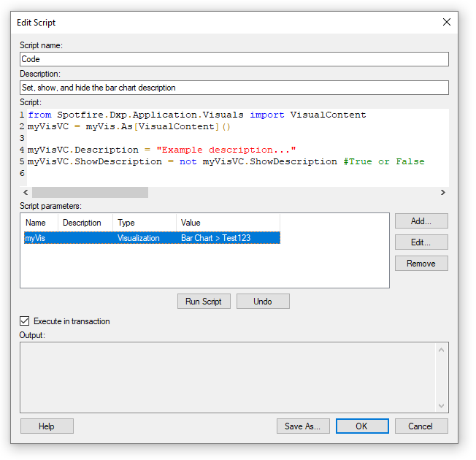Cancel the Edit Script dialog
The width and height of the screenshot is (476, 460).
pos(421,426)
